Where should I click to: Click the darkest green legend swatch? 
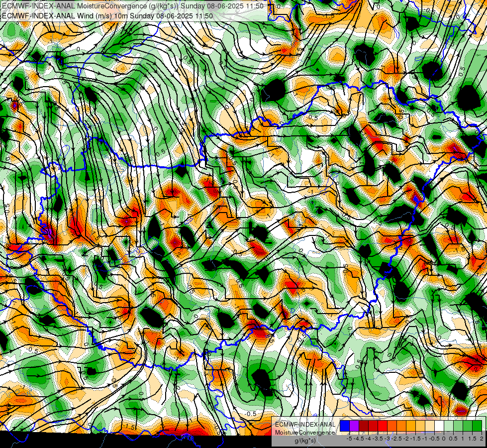477,426
